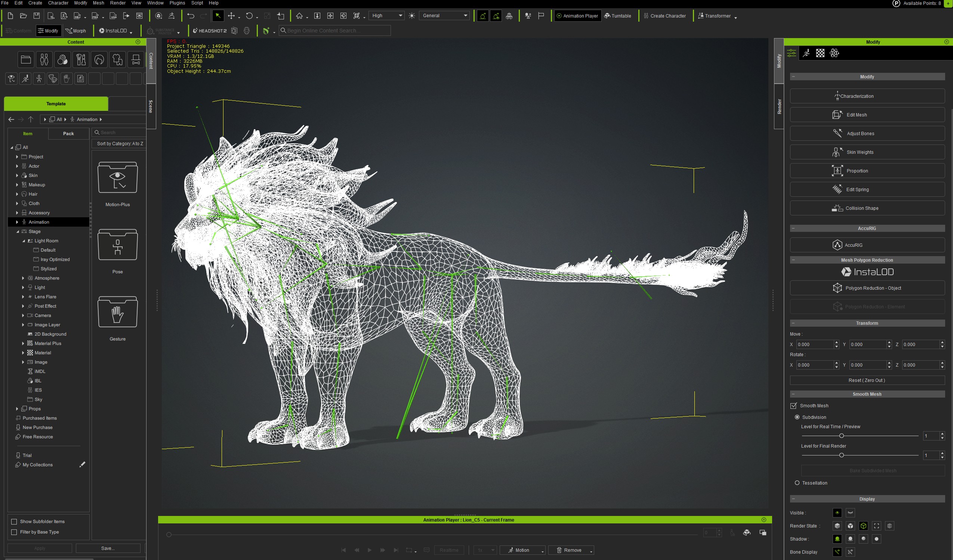
Task: Click the Headshot 2 plugin icon
Action: click(210, 31)
